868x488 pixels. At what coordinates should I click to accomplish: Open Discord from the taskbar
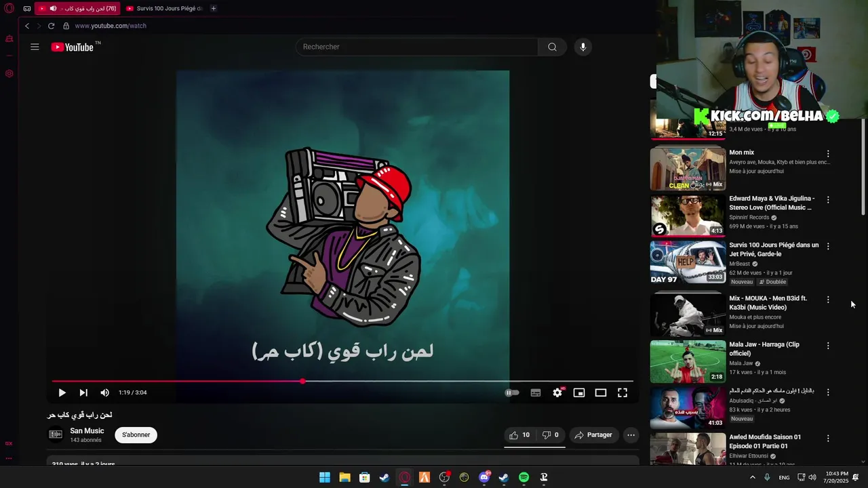tap(484, 477)
